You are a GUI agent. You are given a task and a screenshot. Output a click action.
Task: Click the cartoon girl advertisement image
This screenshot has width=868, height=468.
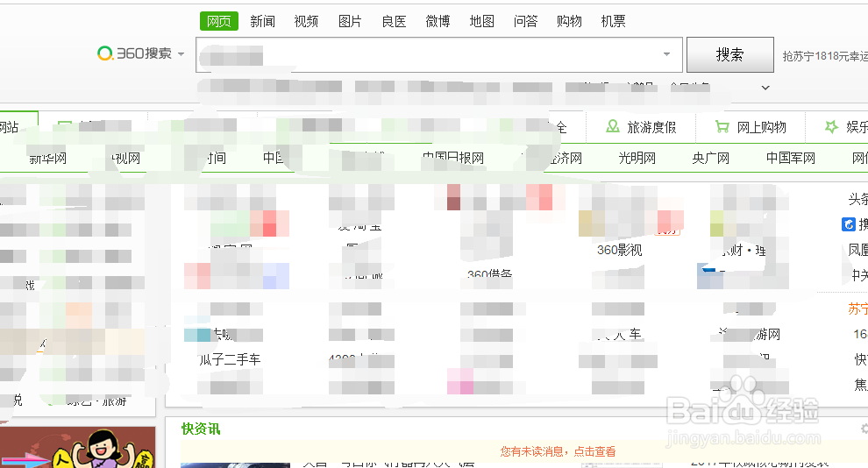pyautogui.click(x=77, y=447)
